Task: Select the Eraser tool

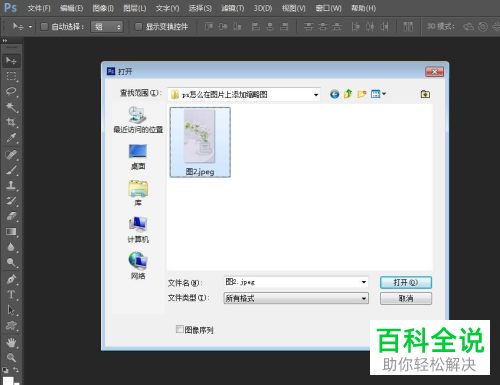Action: 11,216
